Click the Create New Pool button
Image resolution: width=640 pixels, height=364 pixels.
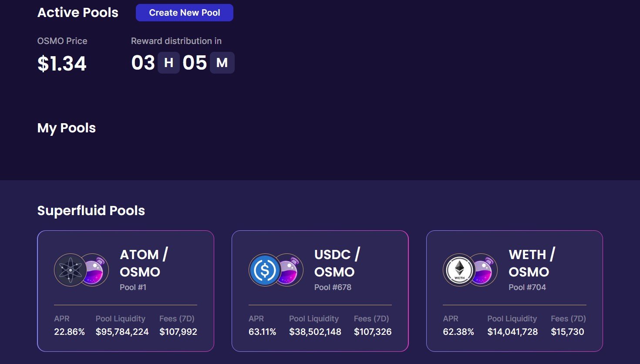point(185,13)
